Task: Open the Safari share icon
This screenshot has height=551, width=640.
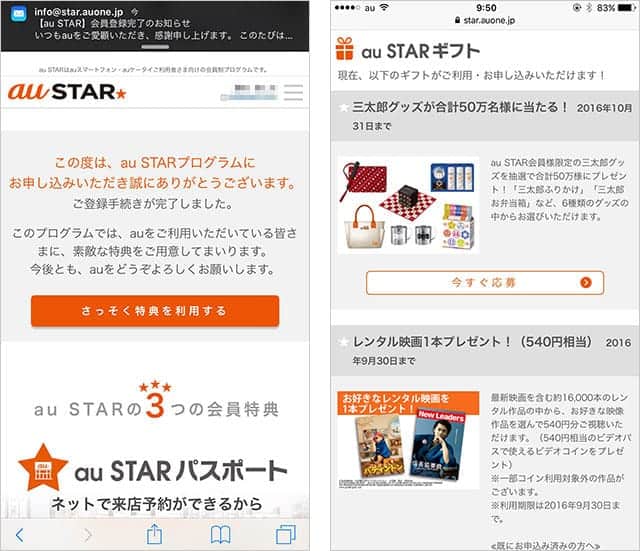Action: click(154, 534)
